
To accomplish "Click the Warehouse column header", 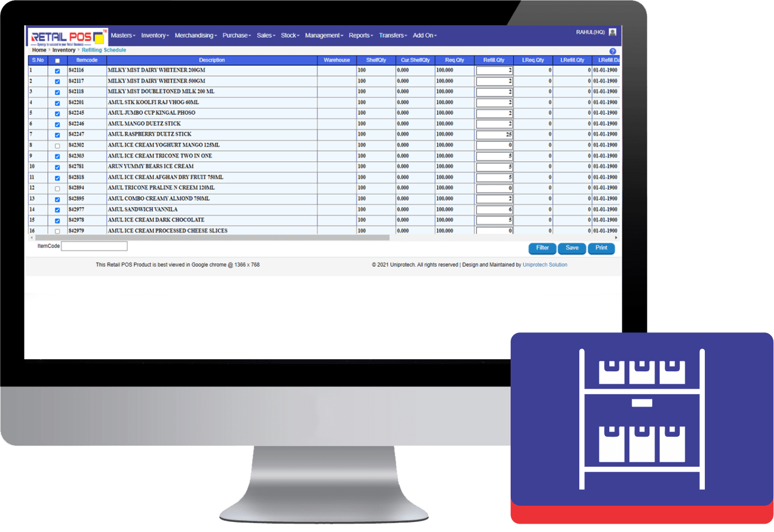I will click(337, 60).
